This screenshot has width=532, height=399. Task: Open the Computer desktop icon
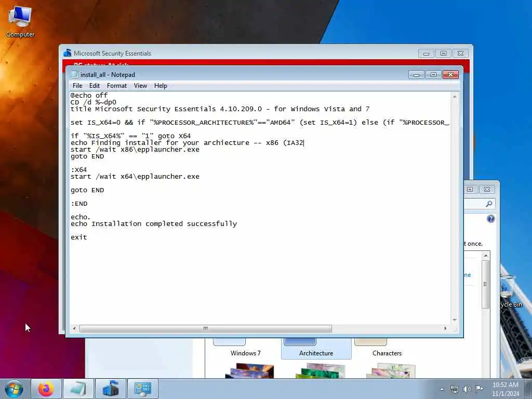[20, 21]
